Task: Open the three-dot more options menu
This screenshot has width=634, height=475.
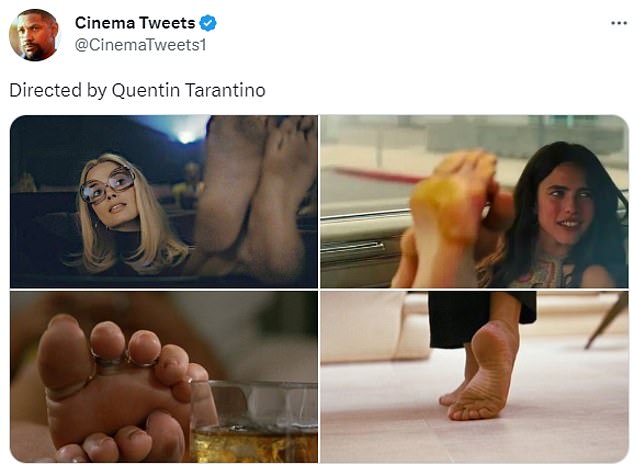Action: click(619, 23)
